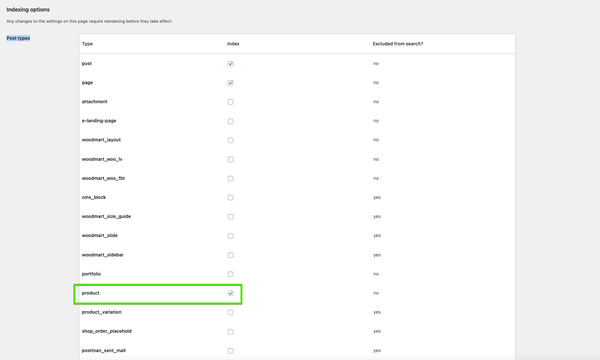
Task: Enable indexing for woodmart_slide
Action: 230,236
